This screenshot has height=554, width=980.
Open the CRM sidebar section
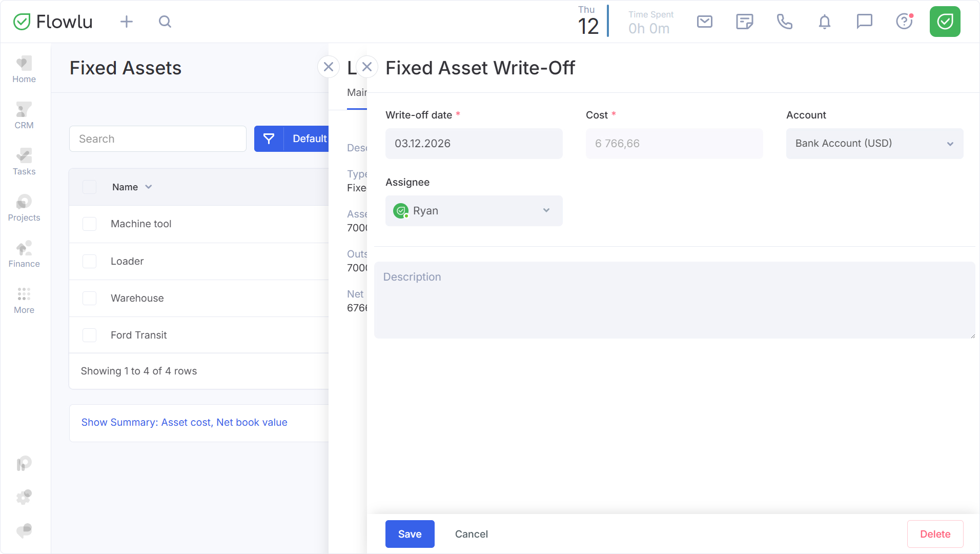click(x=24, y=116)
